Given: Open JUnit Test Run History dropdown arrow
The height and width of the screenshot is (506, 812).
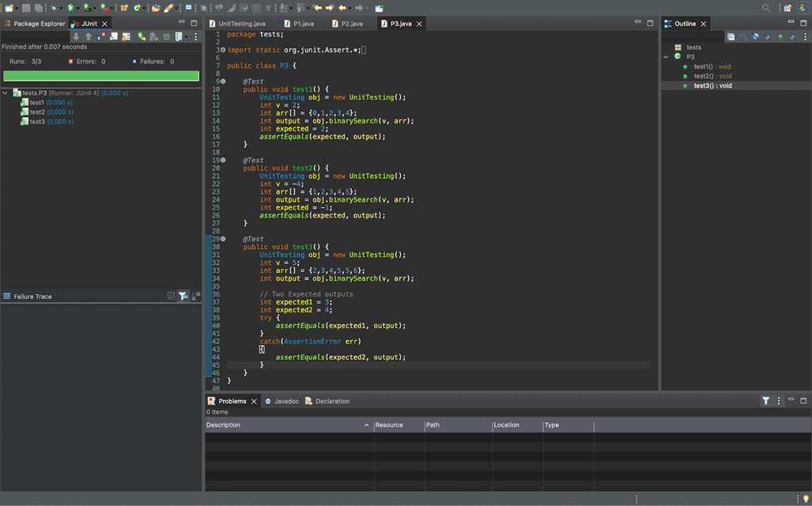Looking at the screenshot, I should pos(187,37).
